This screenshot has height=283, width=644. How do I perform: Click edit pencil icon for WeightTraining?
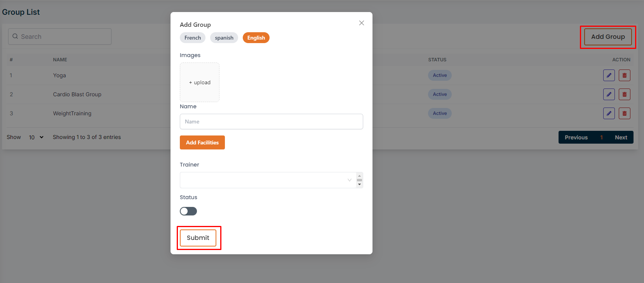point(609,113)
